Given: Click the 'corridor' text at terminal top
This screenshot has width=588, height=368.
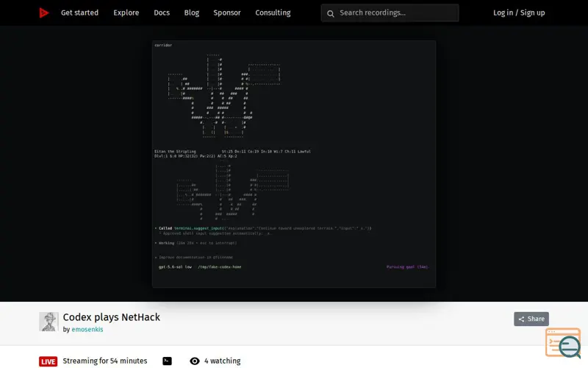Looking at the screenshot, I should click(x=163, y=45).
